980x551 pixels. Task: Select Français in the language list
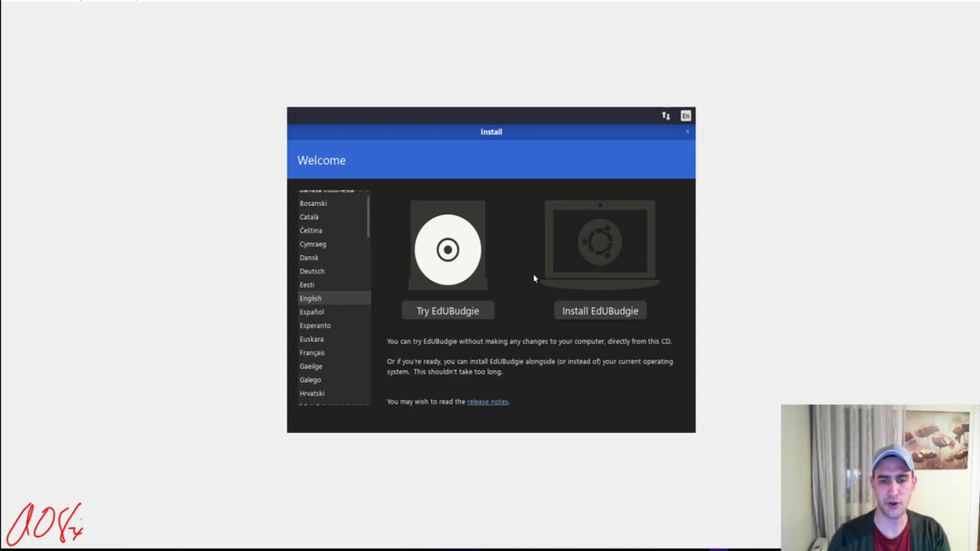[x=333, y=353]
